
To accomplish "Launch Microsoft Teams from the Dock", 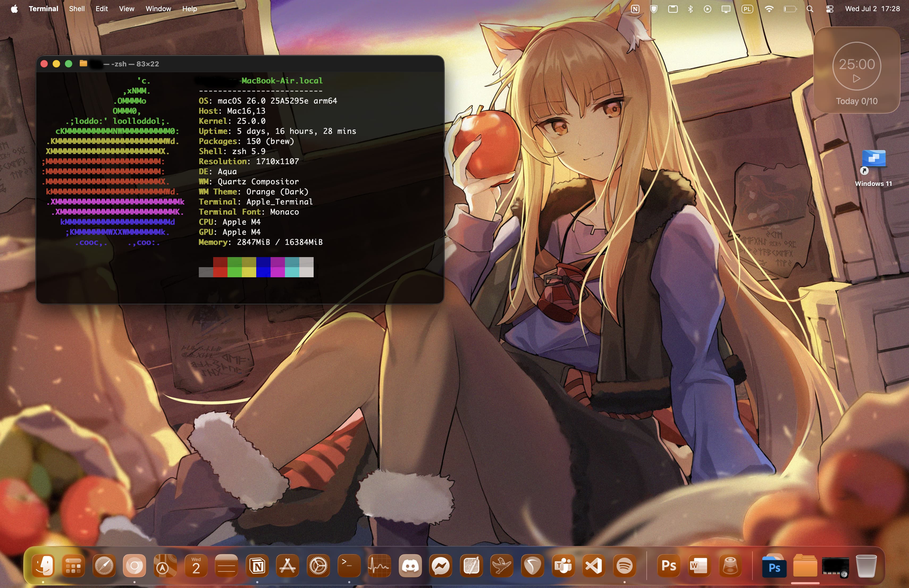I will click(563, 566).
